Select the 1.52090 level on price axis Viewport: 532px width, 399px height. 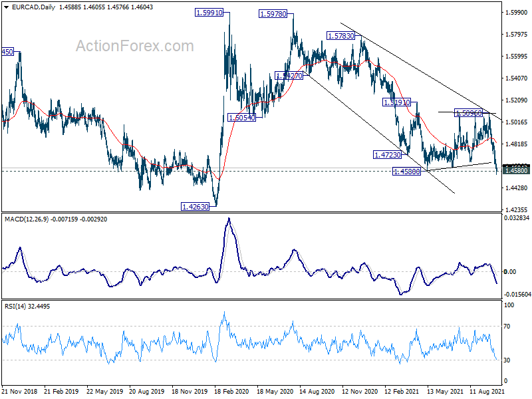pos(516,100)
